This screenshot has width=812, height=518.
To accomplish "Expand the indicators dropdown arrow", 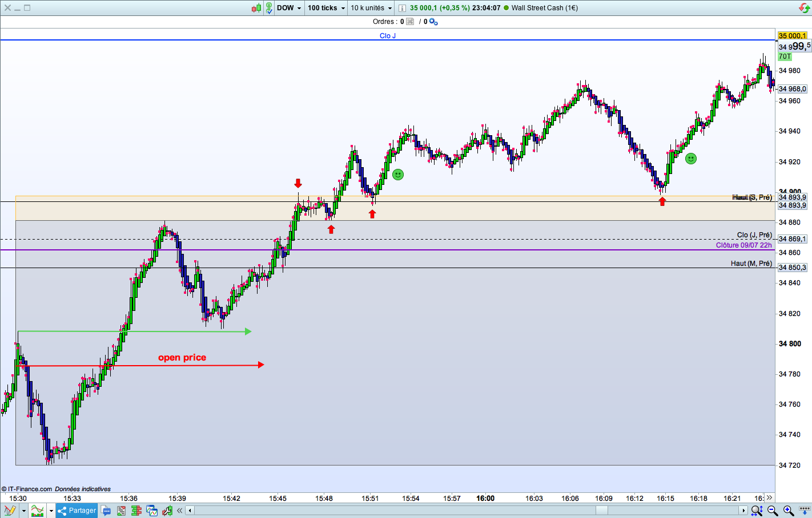I will tap(51, 511).
